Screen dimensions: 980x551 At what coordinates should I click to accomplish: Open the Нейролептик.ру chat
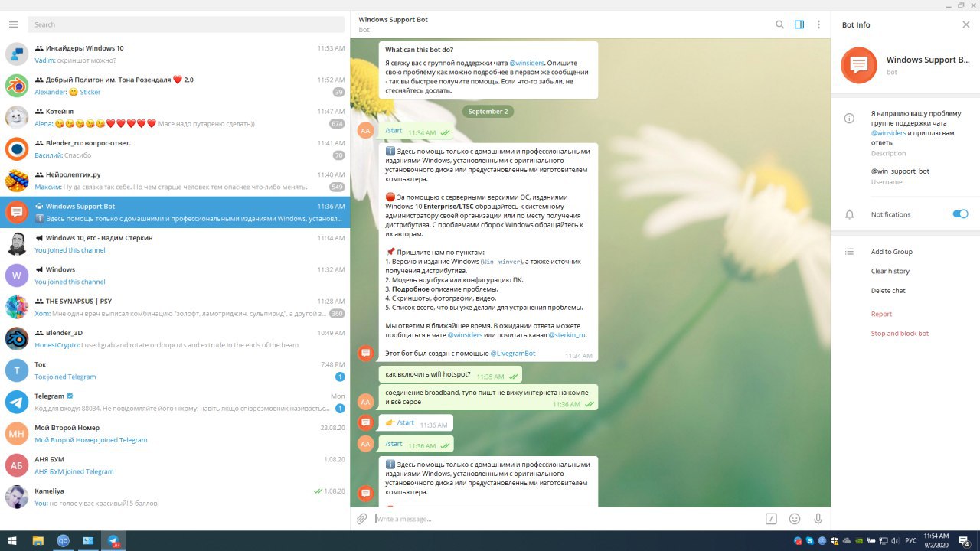coord(175,181)
